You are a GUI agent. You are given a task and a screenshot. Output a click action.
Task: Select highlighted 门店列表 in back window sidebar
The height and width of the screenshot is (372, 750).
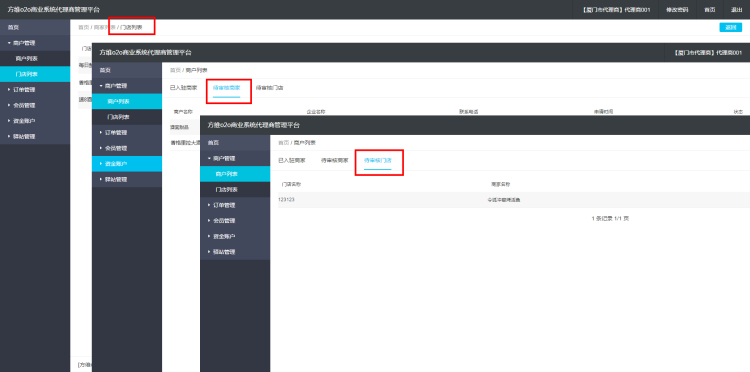tap(35, 74)
